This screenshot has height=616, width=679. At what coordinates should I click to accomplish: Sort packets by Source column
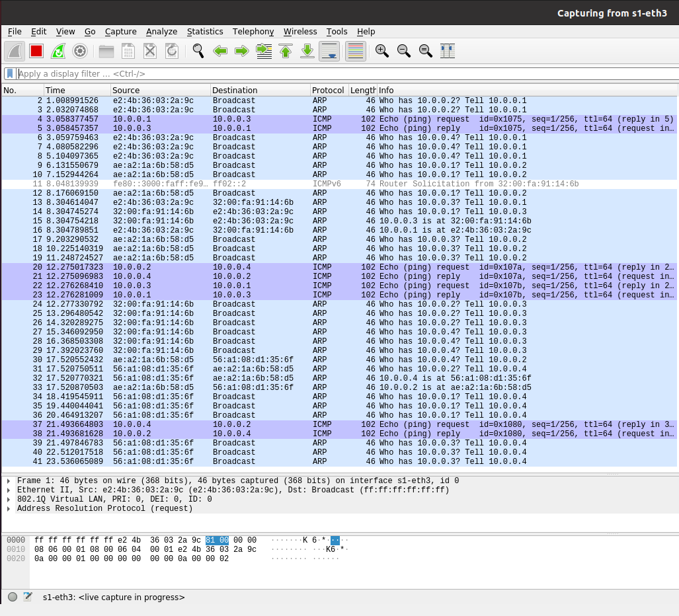[161, 90]
